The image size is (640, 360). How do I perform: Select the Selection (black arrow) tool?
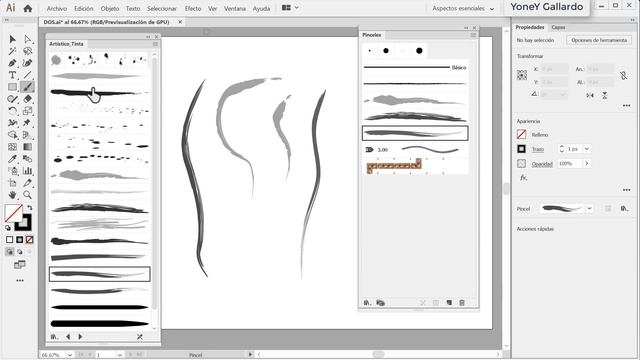click(x=12, y=39)
